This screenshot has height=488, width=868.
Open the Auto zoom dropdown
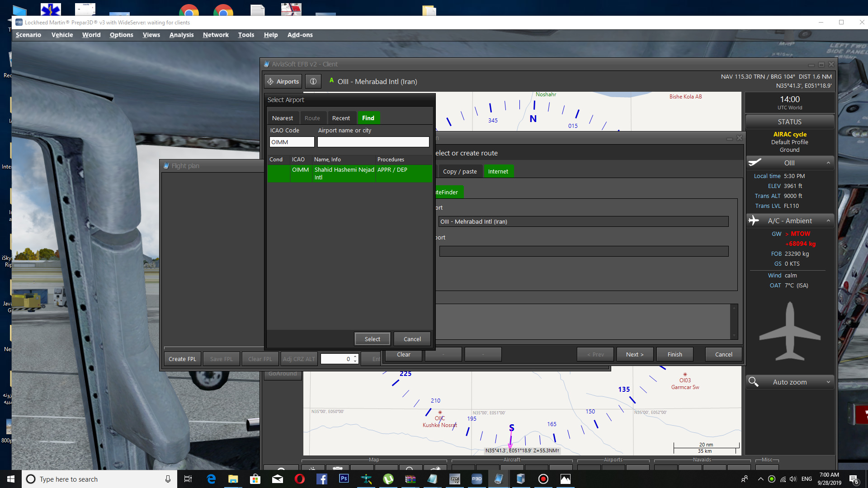tap(828, 382)
